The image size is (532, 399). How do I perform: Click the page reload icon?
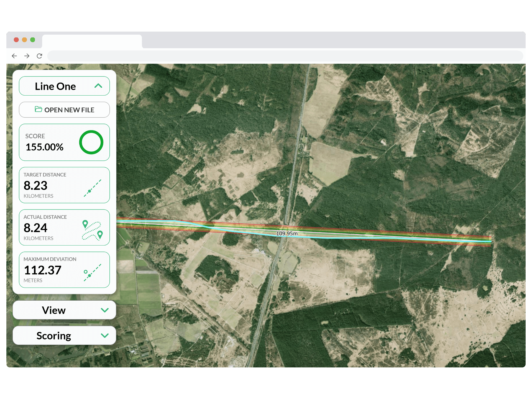click(39, 56)
